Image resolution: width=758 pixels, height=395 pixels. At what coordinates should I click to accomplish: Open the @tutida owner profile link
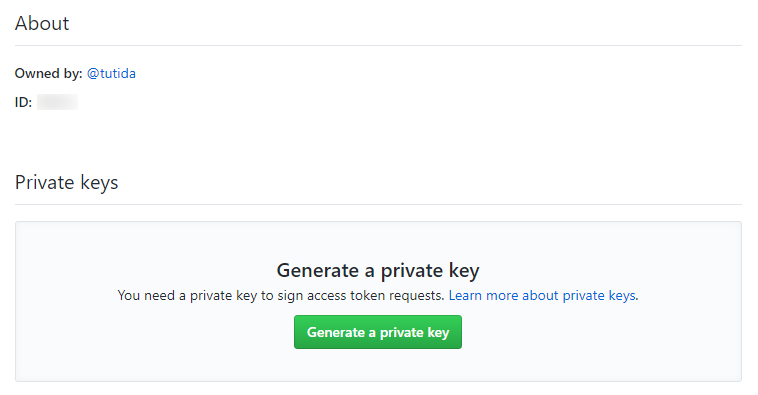(111, 73)
